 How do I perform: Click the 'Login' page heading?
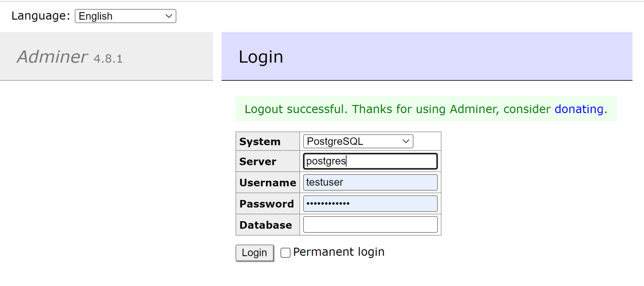(x=261, y=57)
